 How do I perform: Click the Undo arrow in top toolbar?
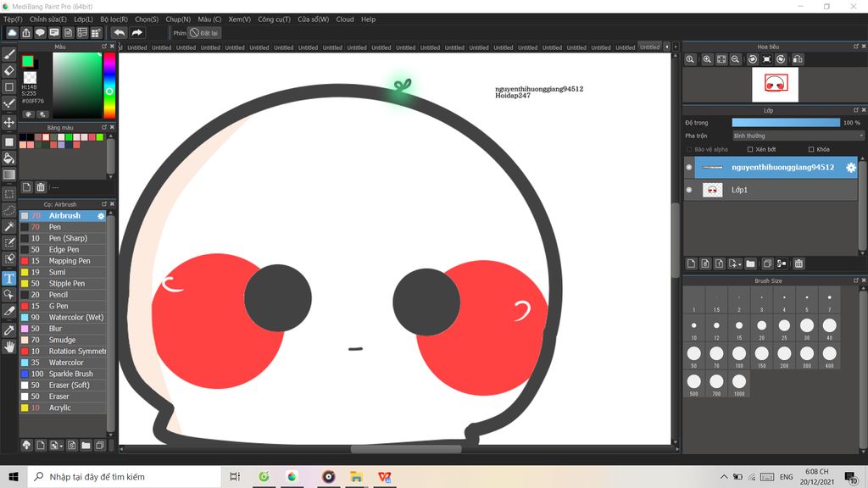click(x=119, y=33)
